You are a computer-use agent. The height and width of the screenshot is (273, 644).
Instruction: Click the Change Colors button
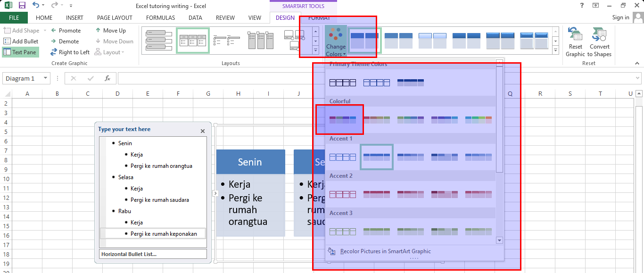click(x=336, y=41)
